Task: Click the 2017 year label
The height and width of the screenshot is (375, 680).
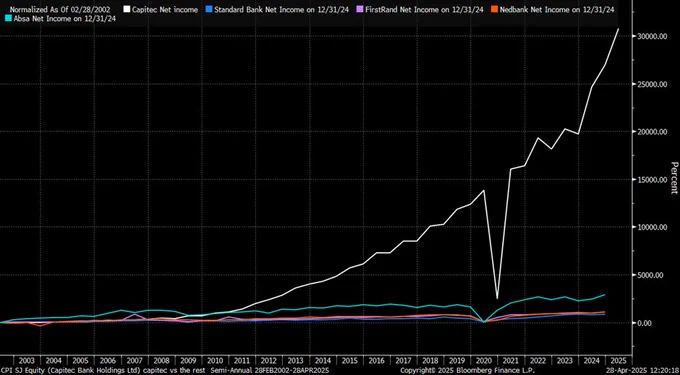Action: [x=403, y=360]
